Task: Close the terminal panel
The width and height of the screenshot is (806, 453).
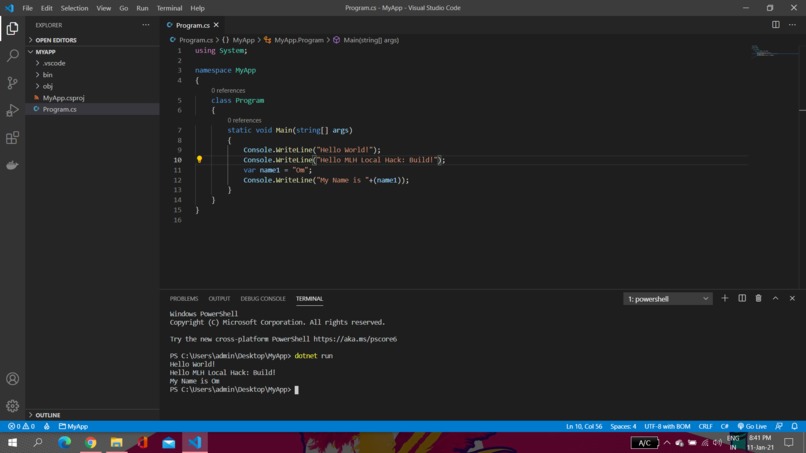Action: (792, 298)
